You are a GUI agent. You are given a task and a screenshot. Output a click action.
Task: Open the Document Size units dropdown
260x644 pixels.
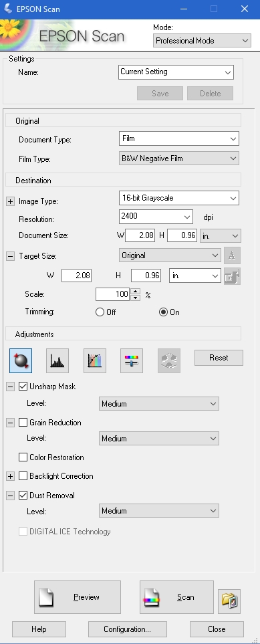220,236
